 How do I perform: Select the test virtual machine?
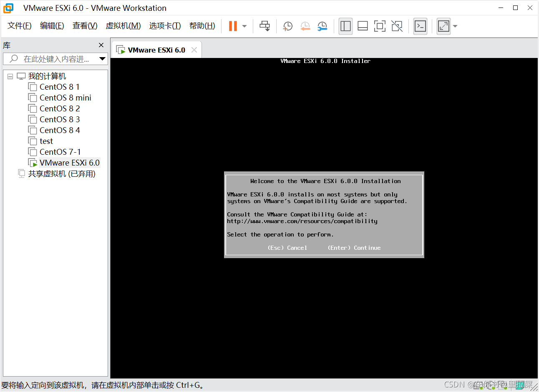pyautogui.click(x=46, y=141)
